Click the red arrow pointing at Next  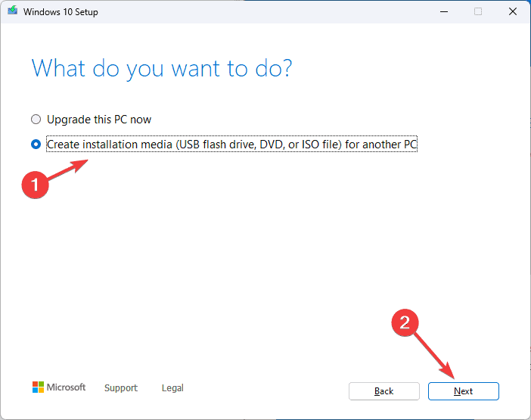coord(434,356)
